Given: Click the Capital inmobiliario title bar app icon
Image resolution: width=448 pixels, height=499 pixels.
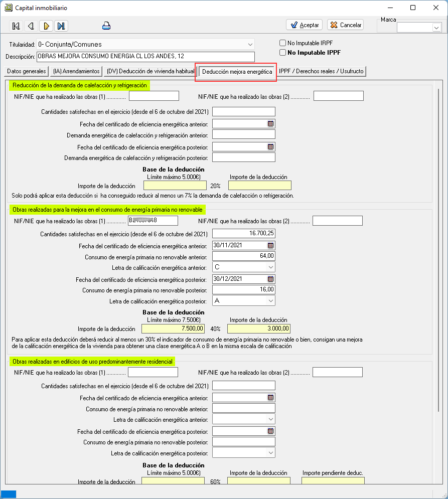Looking at the screenshot, I should click(9, 8).
